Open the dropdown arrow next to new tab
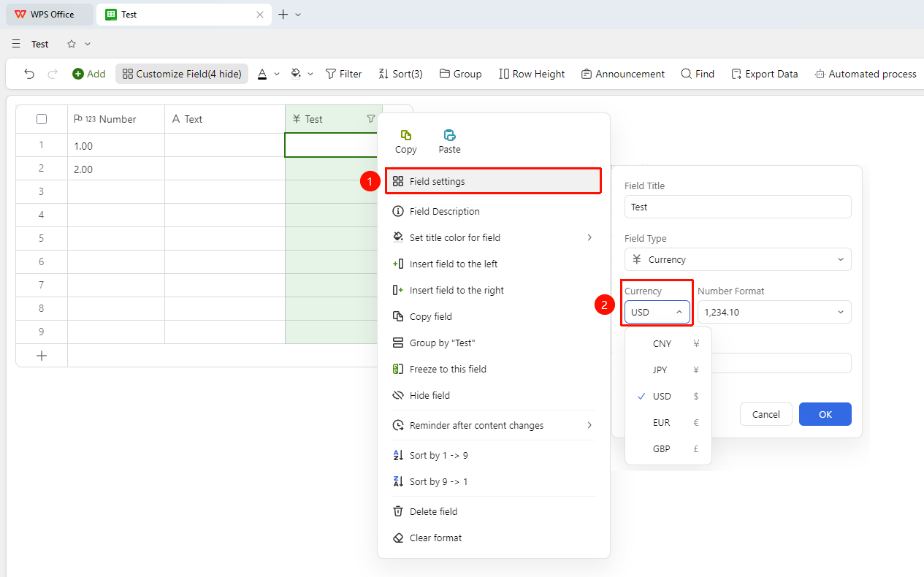The height and width of the screenshot is (577, 924). click(x=298, y=15)
